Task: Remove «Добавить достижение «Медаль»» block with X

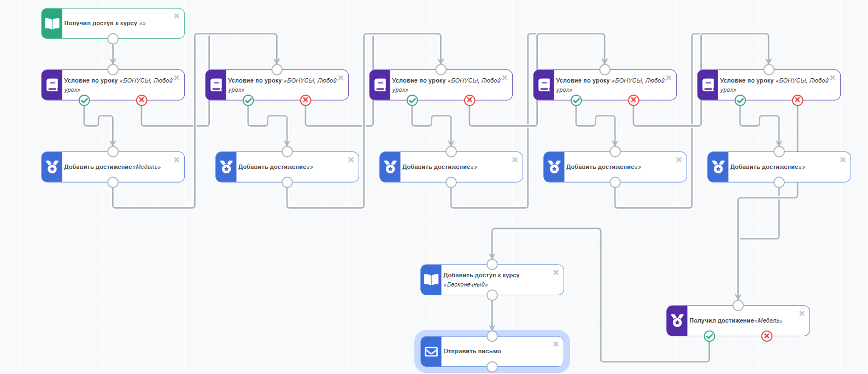Action: point(177,160)
